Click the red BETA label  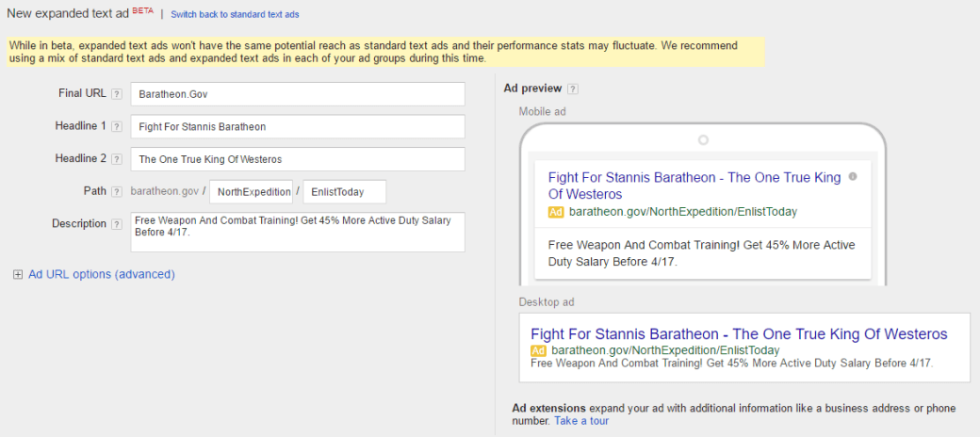click(x=142, y=10)
